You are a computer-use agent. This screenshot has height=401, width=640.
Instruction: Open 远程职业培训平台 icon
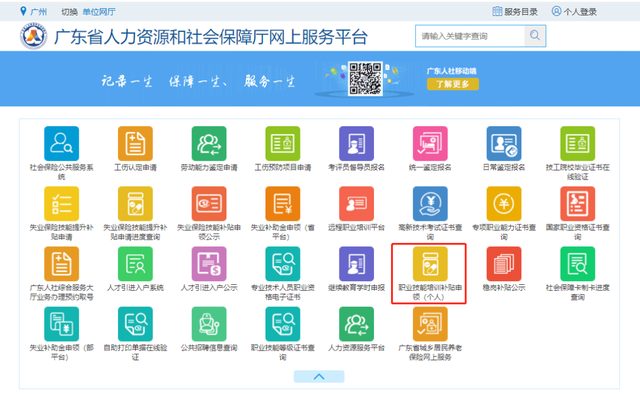pos(356,203)
